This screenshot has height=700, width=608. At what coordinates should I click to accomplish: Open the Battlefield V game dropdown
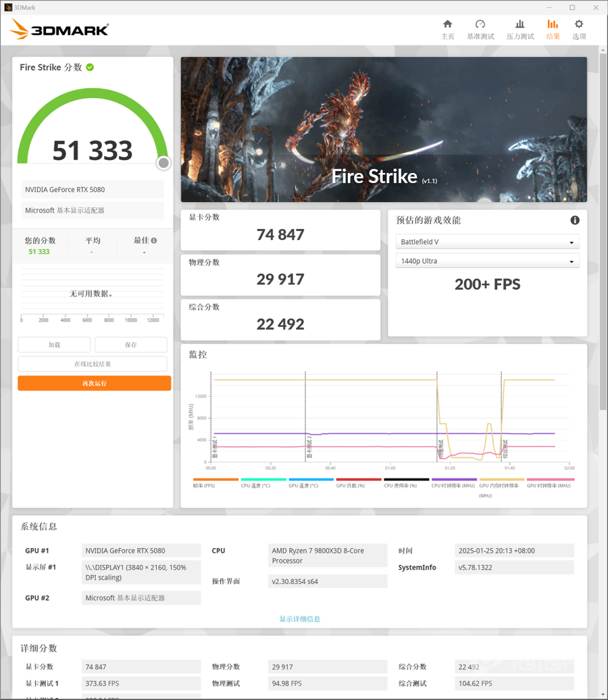coord(487,242)
